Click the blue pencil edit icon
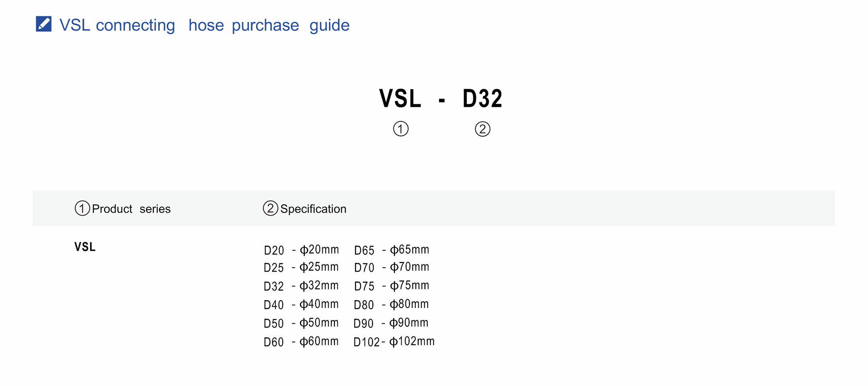868x386 pixels. pyautogui.click(x=43, y=24)
